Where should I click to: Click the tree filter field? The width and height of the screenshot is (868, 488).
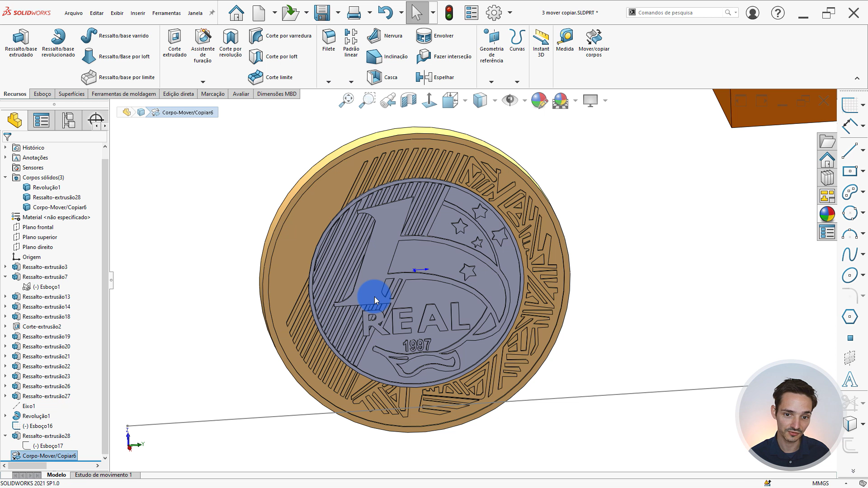coord(54,136)
